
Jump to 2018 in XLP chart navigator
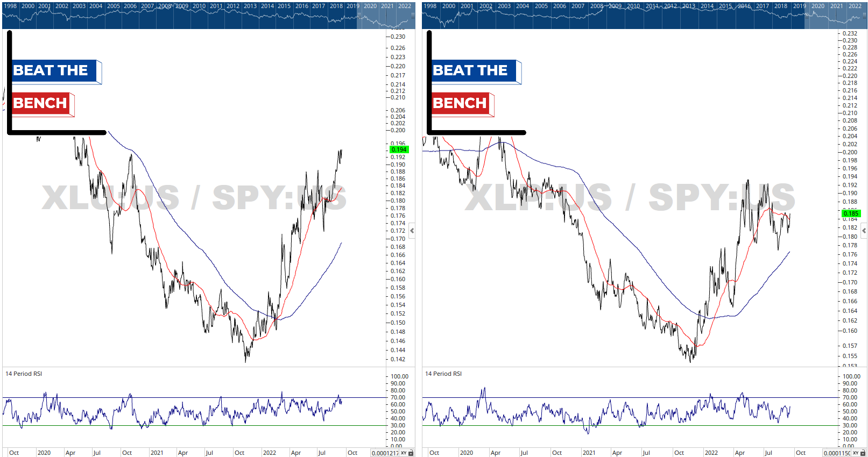click(781, 6)
